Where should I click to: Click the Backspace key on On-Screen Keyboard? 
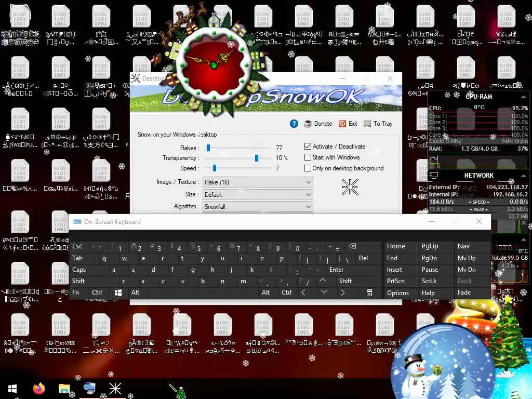click(x=364, y=246)
